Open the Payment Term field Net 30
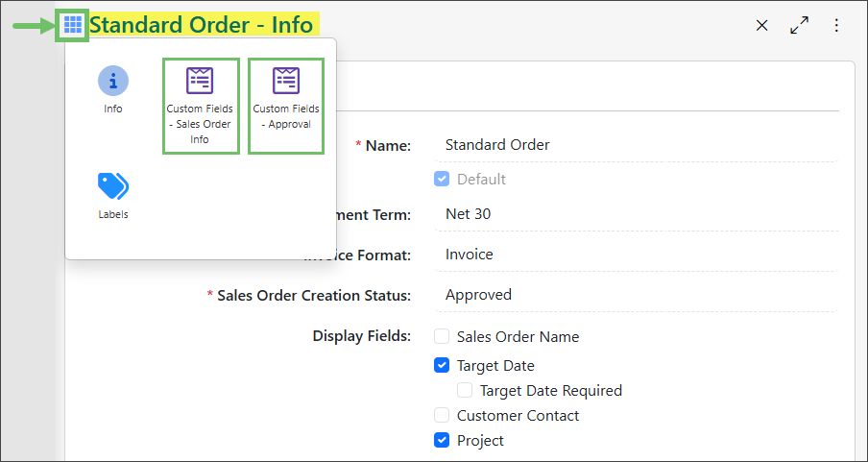 637,214
